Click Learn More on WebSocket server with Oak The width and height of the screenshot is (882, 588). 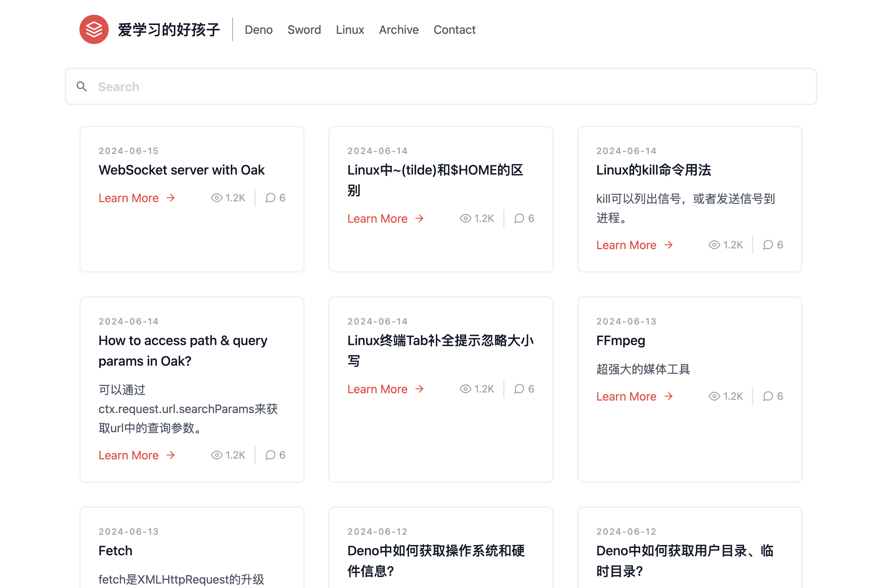click(x=129, y=198)
